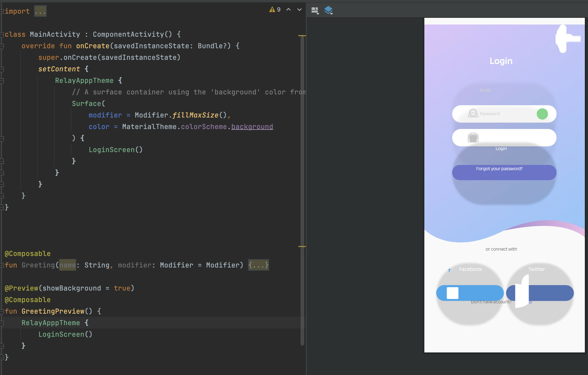Click the user icon in Password field
588x375 pixels.
(x=473, y=114)
